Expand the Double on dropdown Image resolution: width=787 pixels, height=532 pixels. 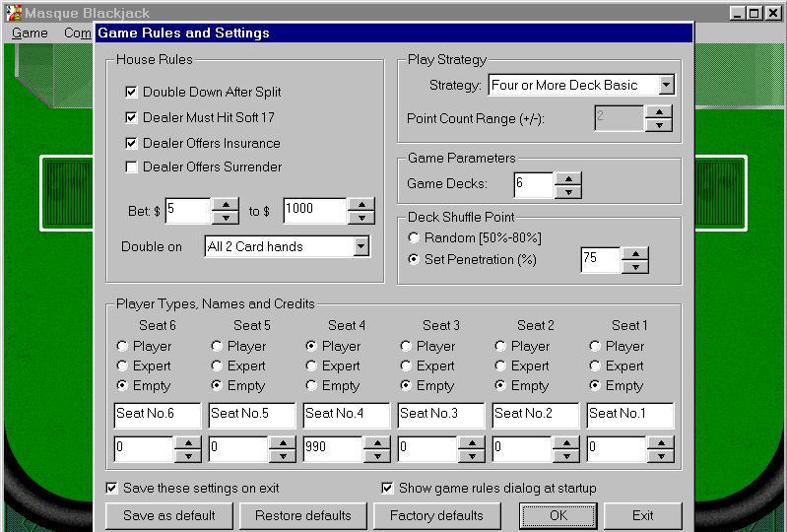click(361, 246)
